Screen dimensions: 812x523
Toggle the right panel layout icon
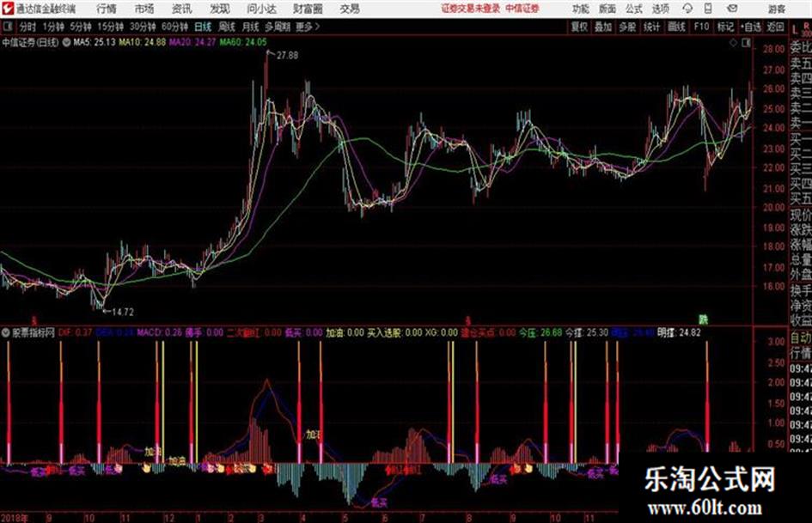(x=746, y=43)
